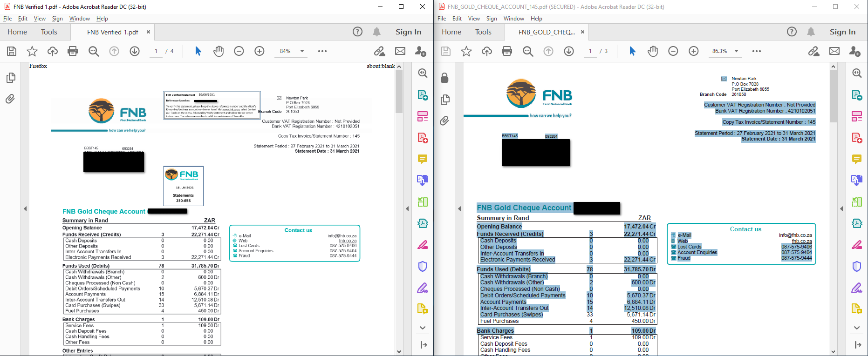Send file by email envelope icon in left window

400,51
